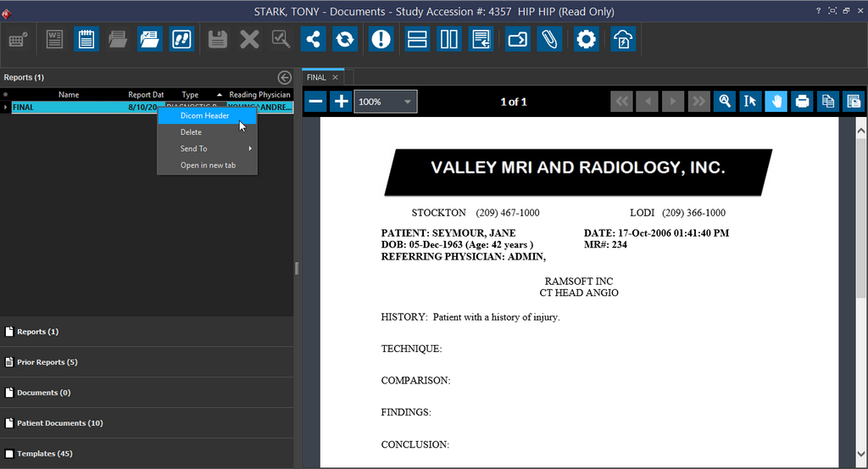The height and width of the screenshot is (469, 868).
Task: Select Open in new tab option
Action: click(x=208, y=165)
